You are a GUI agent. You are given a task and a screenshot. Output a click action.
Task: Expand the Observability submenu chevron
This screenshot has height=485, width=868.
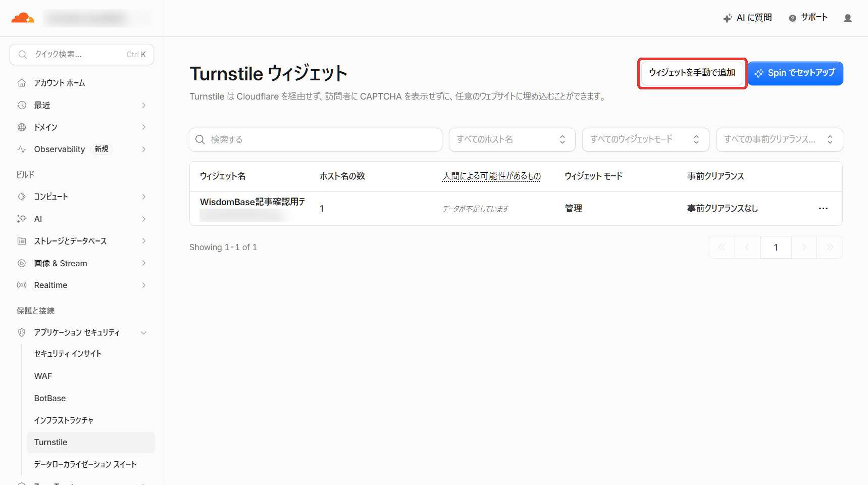point(144,149)
